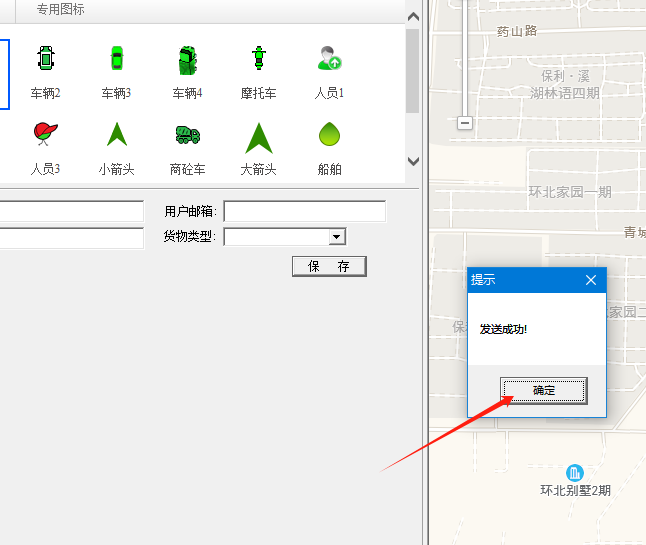Click the map zoom-out minus button

(465, 123)
